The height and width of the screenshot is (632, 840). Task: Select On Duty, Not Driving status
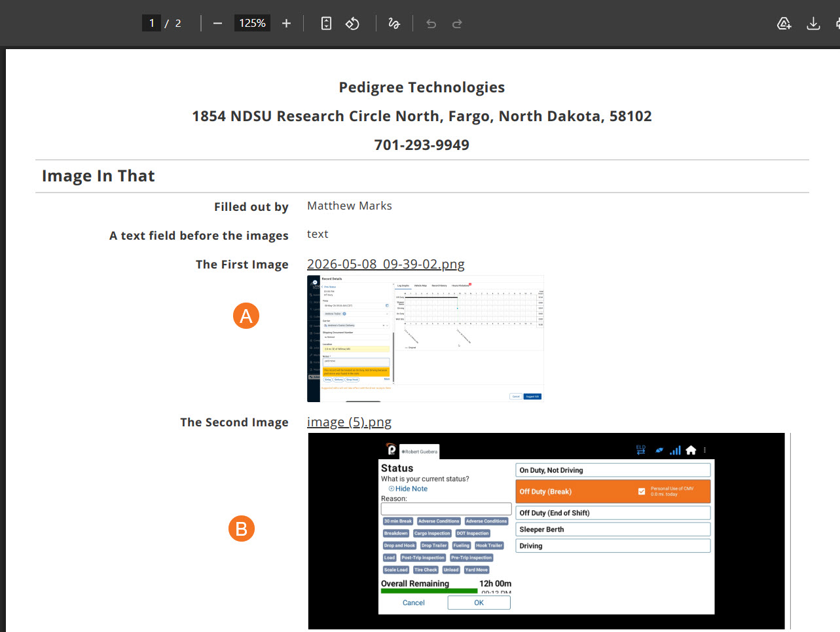[x=613, y=470]
